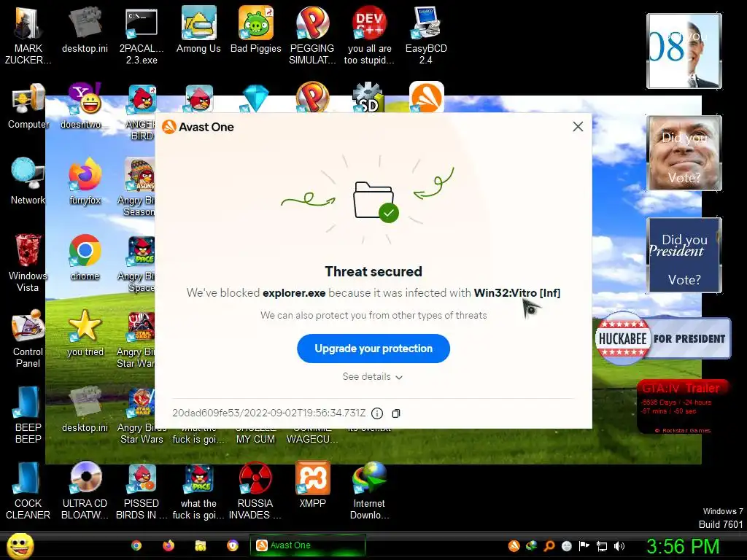The height and width of the screenshot is (560, 747).
Task: Open the Windows Vista recycle bin icon
Action: point(28,262)
